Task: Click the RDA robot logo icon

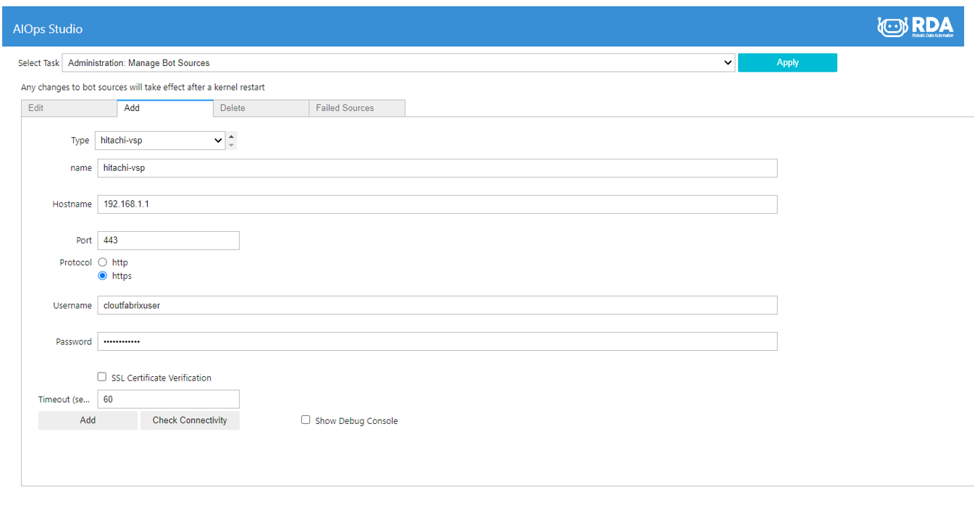Action: click(892, 27)
